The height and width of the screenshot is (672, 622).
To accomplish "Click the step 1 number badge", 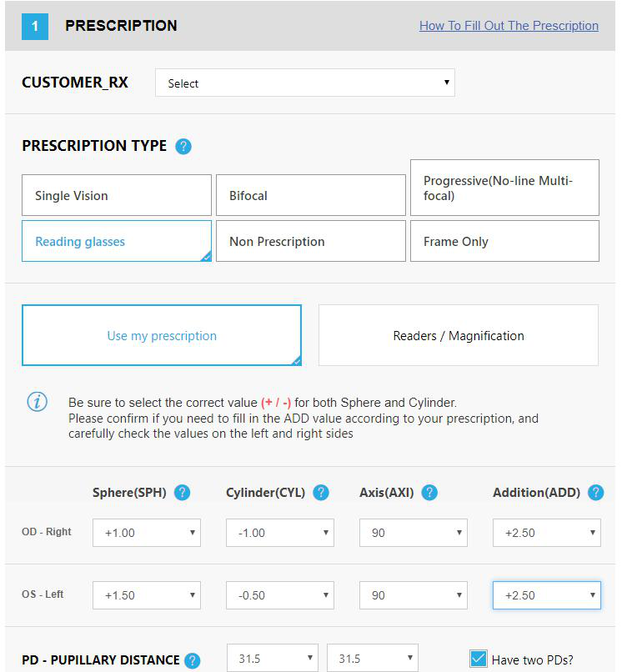I will 35,26.
